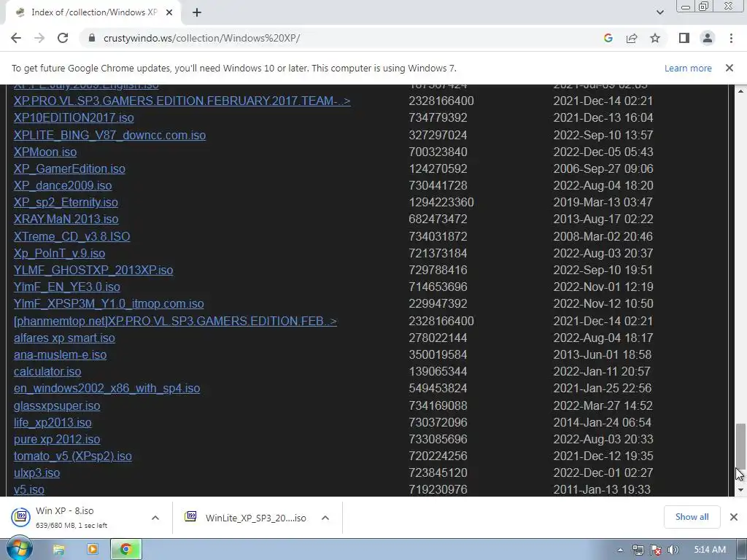Image resolution: width=747 pixels, height=560 pixels.
Task: Open Chrome three-dot menu
Action: [731, 38]
